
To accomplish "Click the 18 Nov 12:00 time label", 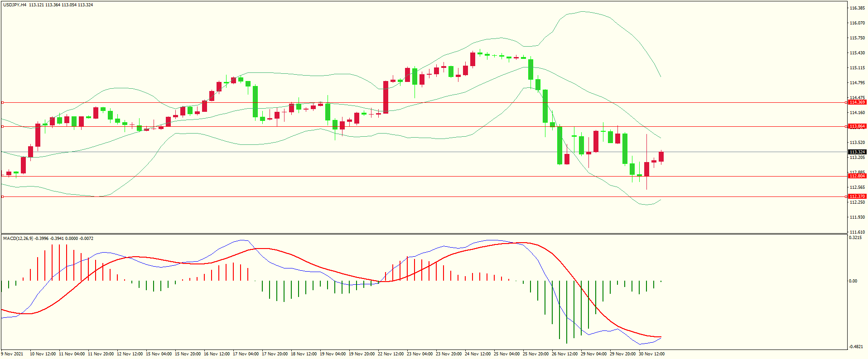I will (304, 354).
